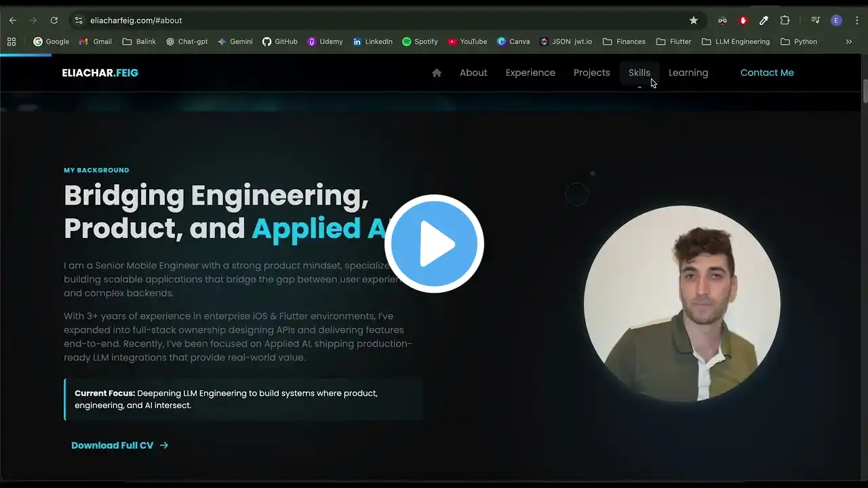Image resolution: width=868 pixels, height=488 pixels.
Task: Open the Experience nav item
Action: (x=530, y=73)
